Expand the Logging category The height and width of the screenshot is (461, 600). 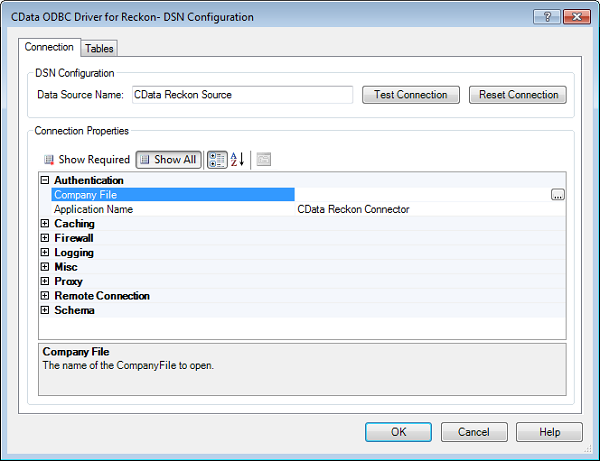[45, 252]
